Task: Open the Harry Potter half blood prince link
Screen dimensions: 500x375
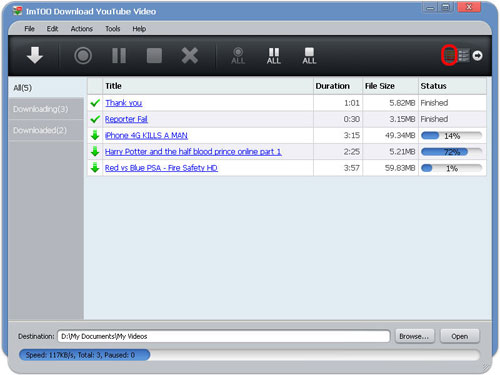Action: (193, 152)
